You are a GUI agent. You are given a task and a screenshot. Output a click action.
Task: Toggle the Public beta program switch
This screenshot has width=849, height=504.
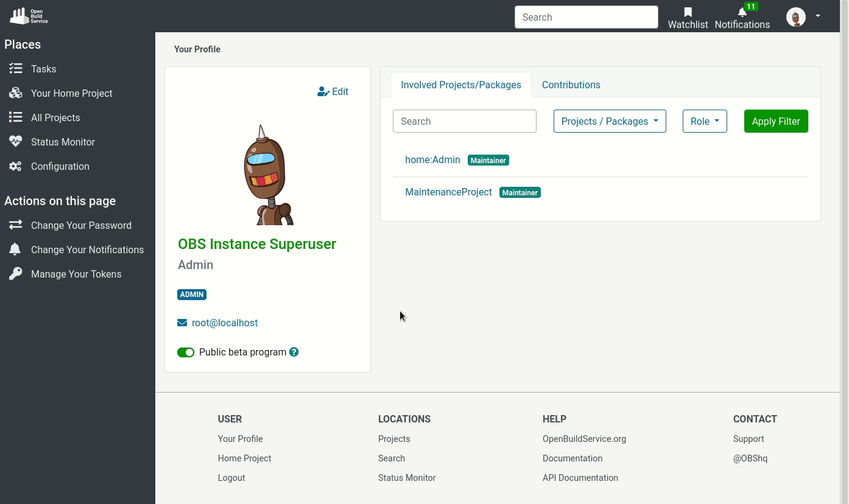186,352
